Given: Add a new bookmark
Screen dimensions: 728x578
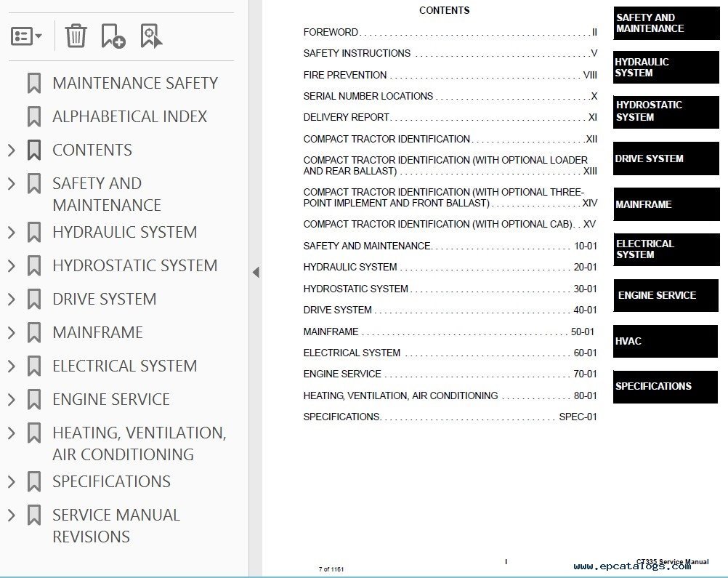Looking at the screenshot, I should click(113, 36).
